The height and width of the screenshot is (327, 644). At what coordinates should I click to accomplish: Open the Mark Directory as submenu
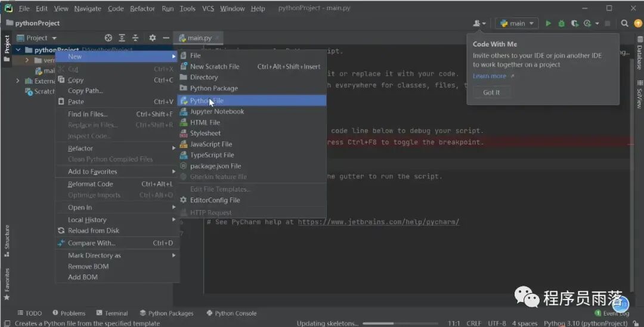117,255
